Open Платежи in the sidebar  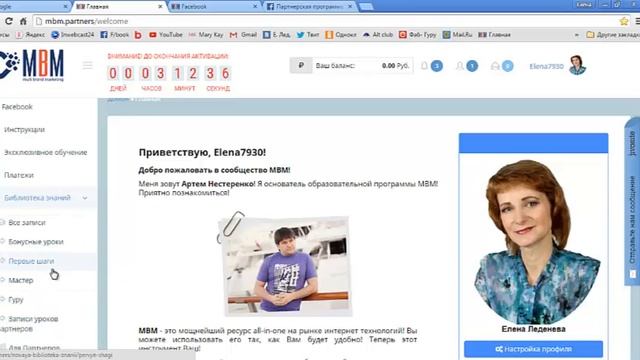point(19,175)
